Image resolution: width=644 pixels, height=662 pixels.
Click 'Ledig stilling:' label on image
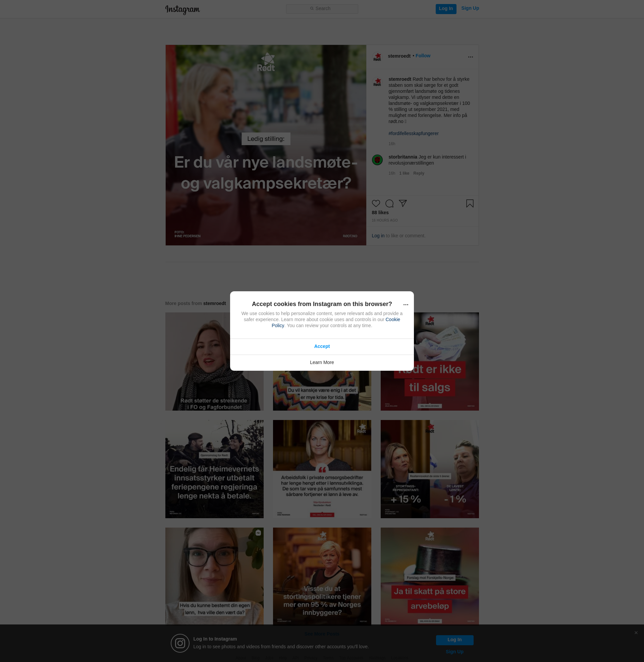tap(266, 139)
